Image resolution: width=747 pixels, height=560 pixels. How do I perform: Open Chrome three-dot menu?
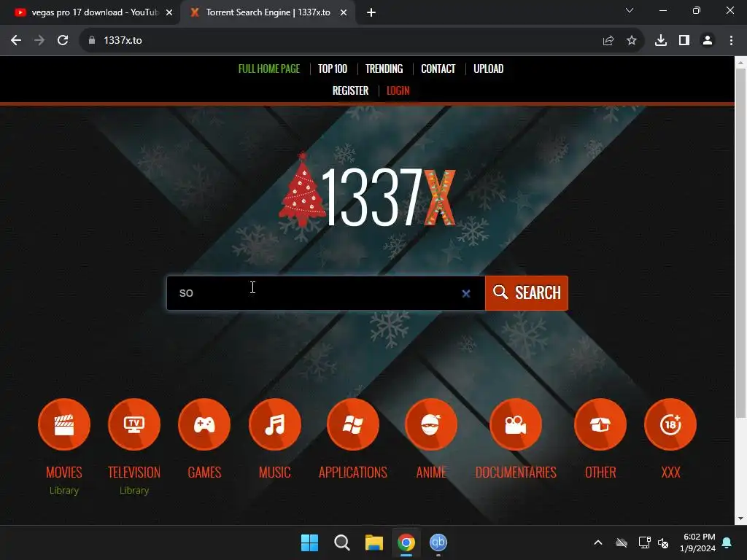731,41
